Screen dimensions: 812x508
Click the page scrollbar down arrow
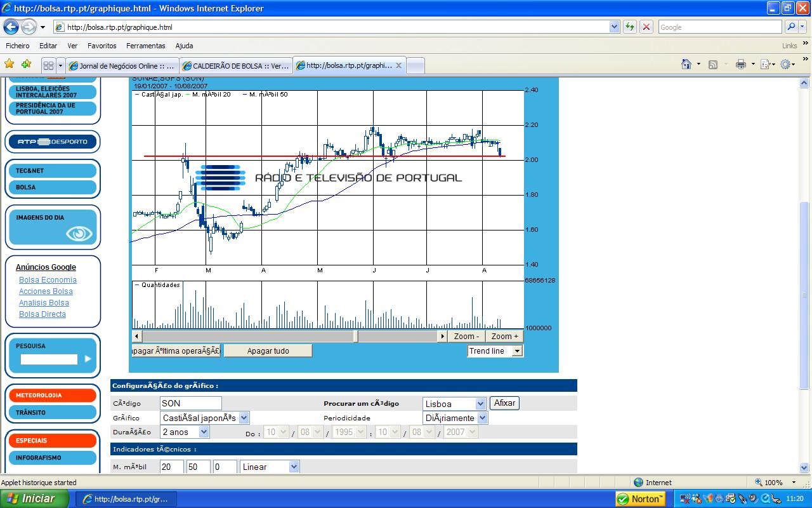pyautogui.click(x=804, y=469)
